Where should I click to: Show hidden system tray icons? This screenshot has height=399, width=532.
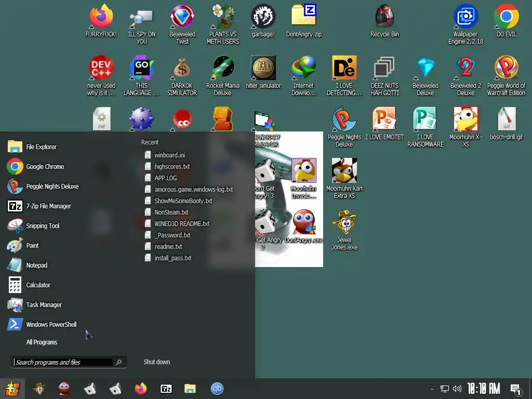432,389
